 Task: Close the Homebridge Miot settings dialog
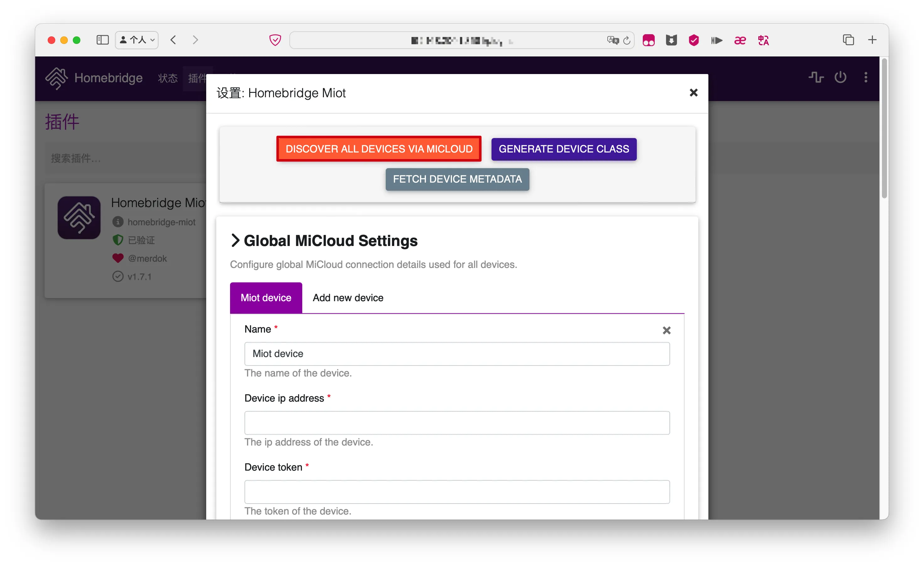[x=693, y=93]
